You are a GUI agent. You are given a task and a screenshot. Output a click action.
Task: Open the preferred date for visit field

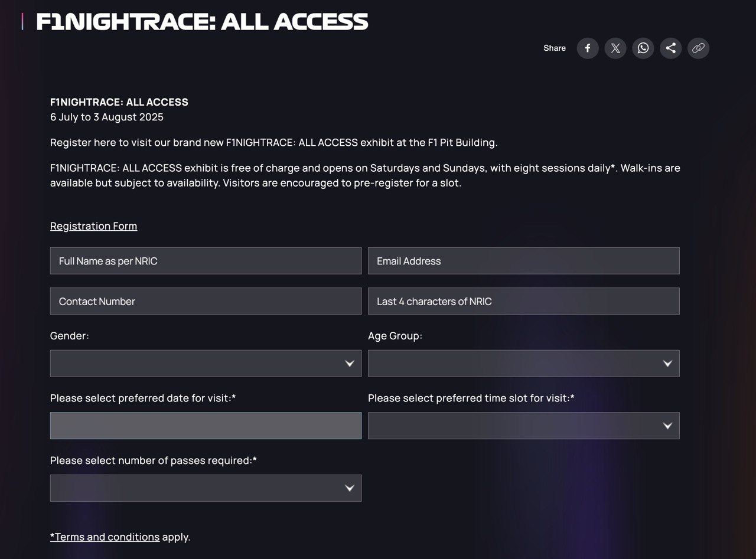coord(206,426)
